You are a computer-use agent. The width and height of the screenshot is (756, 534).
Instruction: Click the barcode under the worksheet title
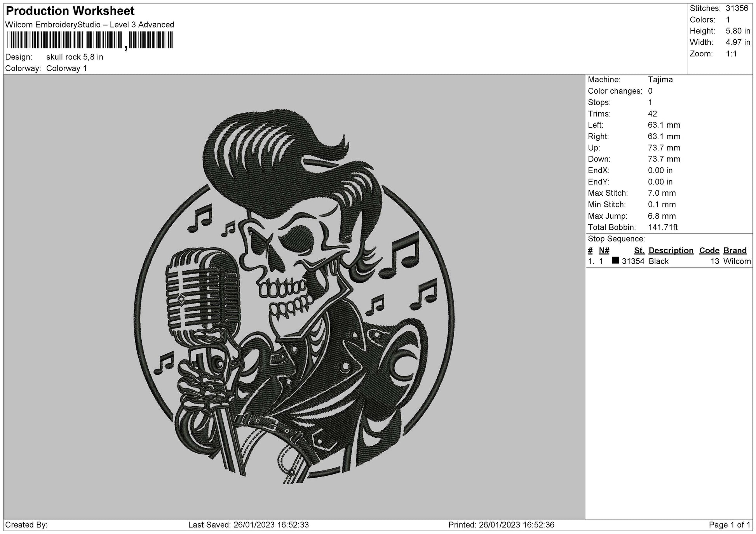(90, 40)
